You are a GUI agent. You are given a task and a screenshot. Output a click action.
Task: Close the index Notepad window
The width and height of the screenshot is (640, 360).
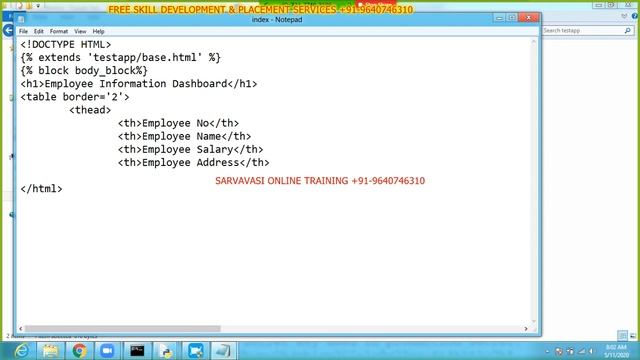[529, 18]
